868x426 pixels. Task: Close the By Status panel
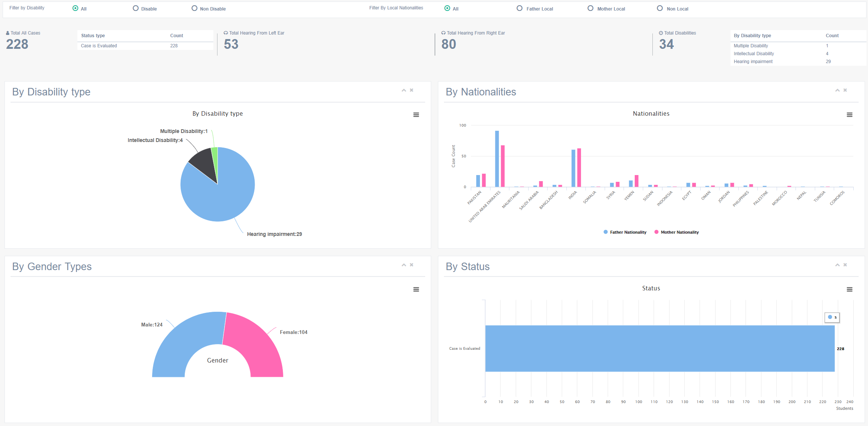pos(845,265)
